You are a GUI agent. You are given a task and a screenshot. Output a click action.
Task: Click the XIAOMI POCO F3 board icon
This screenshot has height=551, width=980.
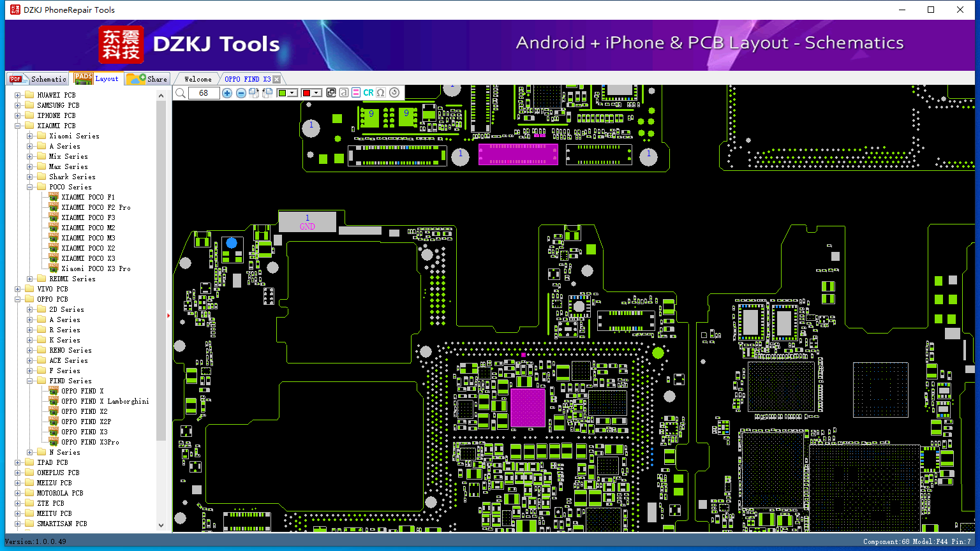[54, 217]
